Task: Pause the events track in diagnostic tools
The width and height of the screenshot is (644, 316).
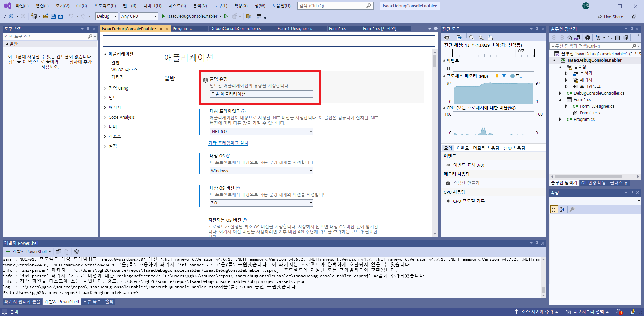Action: (x=449, y=68)
